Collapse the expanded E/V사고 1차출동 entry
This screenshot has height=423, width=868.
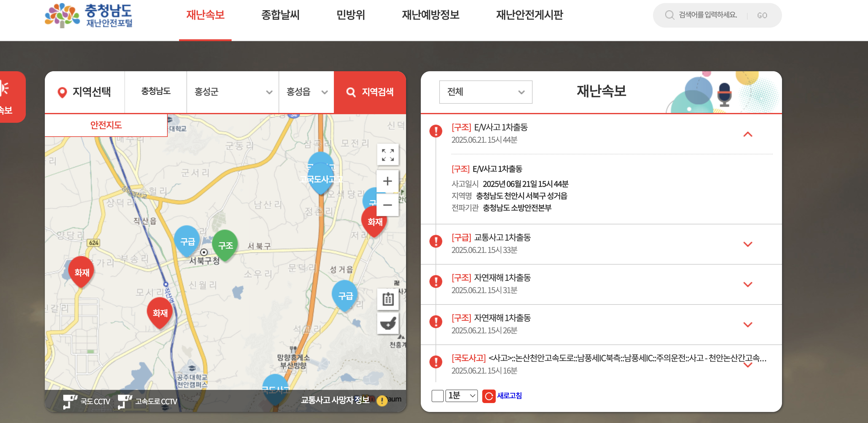coord(747,134)
